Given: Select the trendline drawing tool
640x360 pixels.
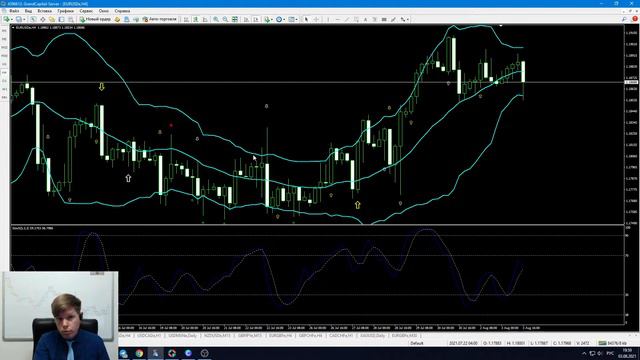Looking at the screenshot, I should pos(347,19).
